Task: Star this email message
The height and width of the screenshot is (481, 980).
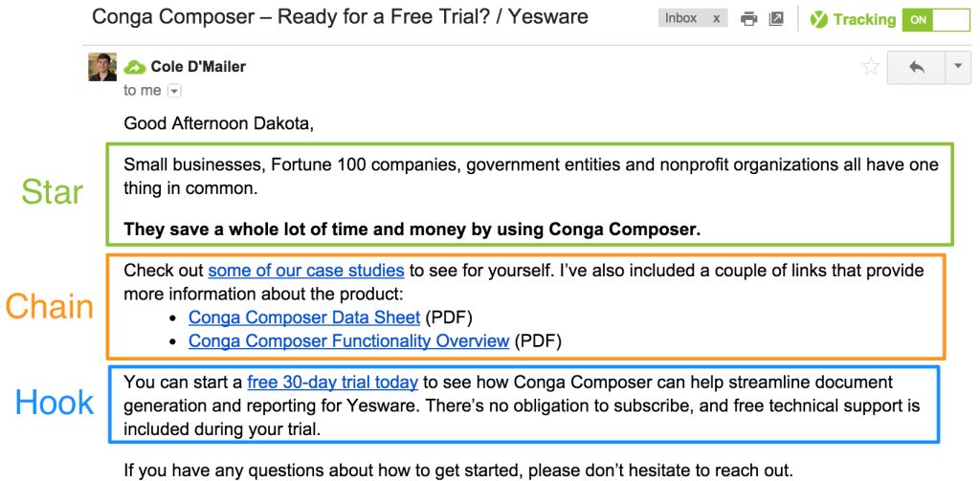Action: [871, 67]
